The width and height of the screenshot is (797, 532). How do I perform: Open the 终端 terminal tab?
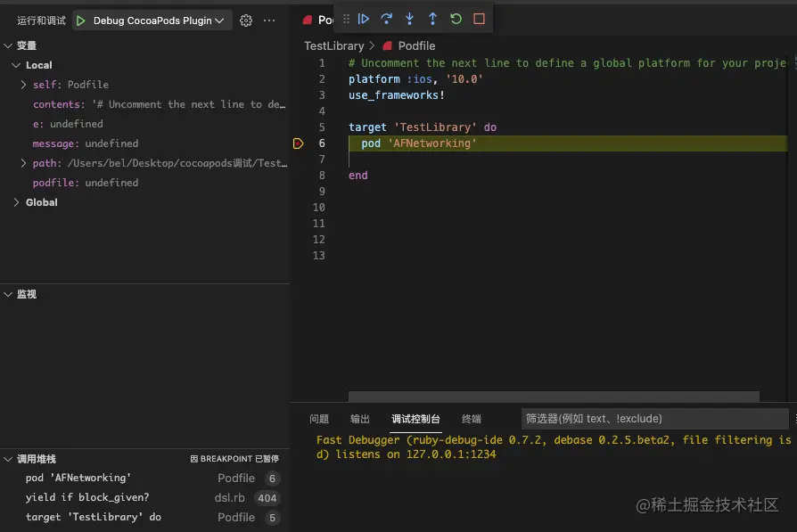pyautogui.click(x=472, y=419)
